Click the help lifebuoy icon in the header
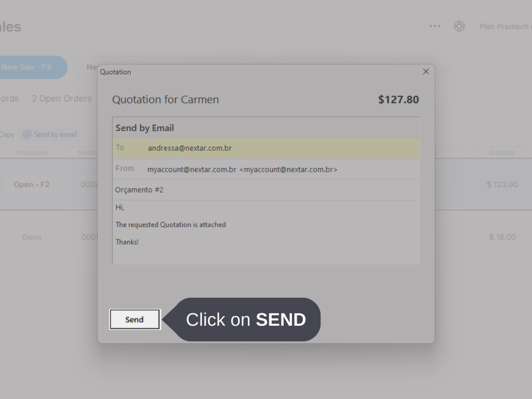Image resolution: width=532 pixels, height=399 pixels. 459,26
